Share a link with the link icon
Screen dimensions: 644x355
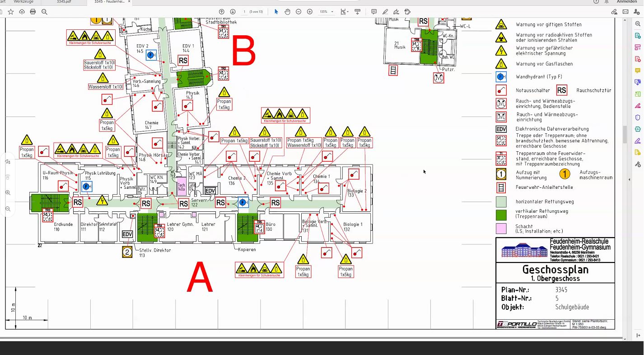tap(614, 12)
